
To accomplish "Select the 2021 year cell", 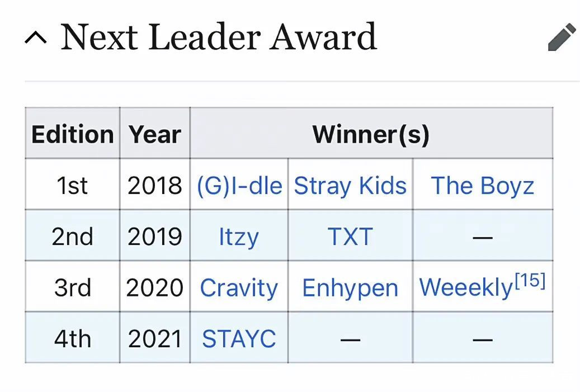I will pyautogui.click(x=154, y=339).
